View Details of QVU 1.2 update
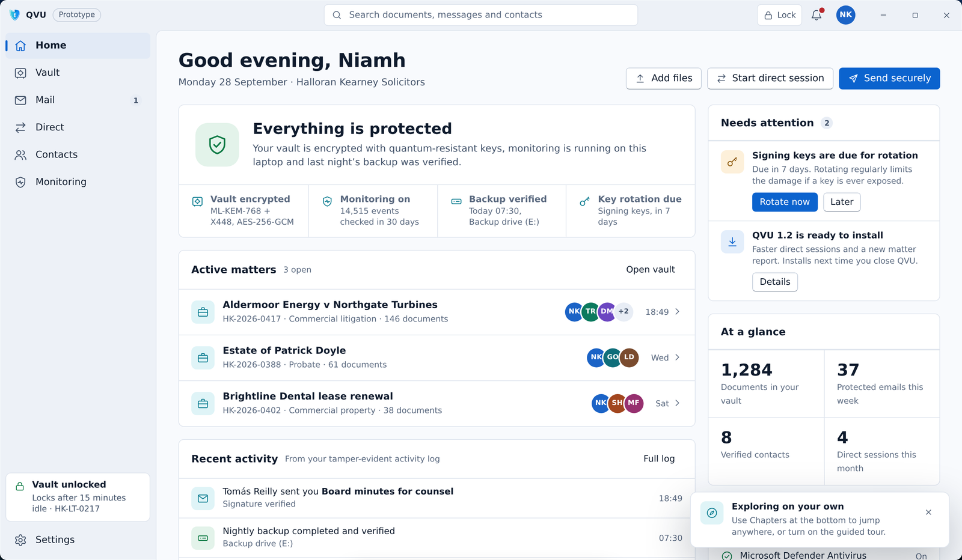This screenshot has height=560, width=962. 775,282
